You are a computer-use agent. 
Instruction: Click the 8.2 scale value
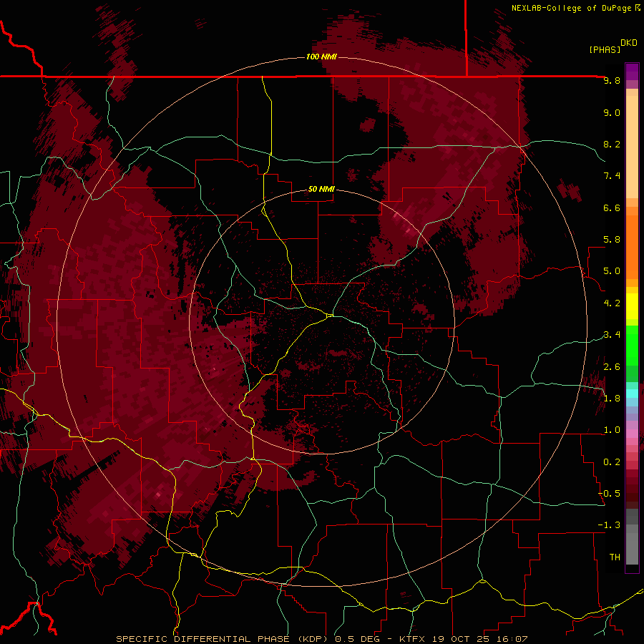click(x=612, y=144)
